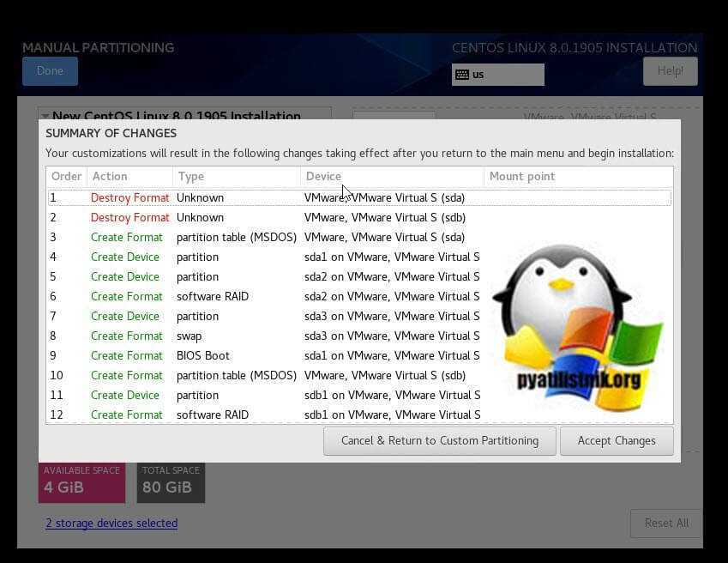Screen dimensions: 728x563
Task: Select row 6 Create Format action
Action: coord(127,297)
